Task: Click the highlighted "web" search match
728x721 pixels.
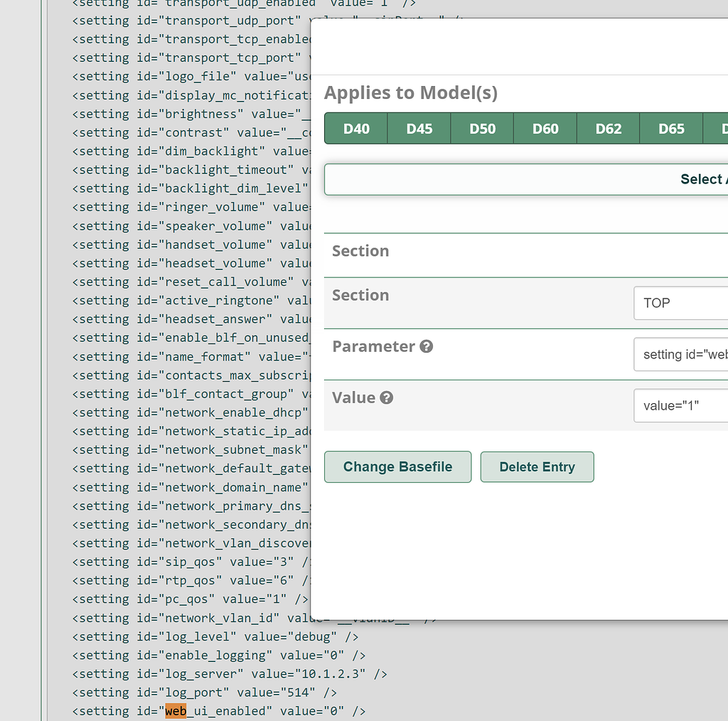Action: coord(175,710)
